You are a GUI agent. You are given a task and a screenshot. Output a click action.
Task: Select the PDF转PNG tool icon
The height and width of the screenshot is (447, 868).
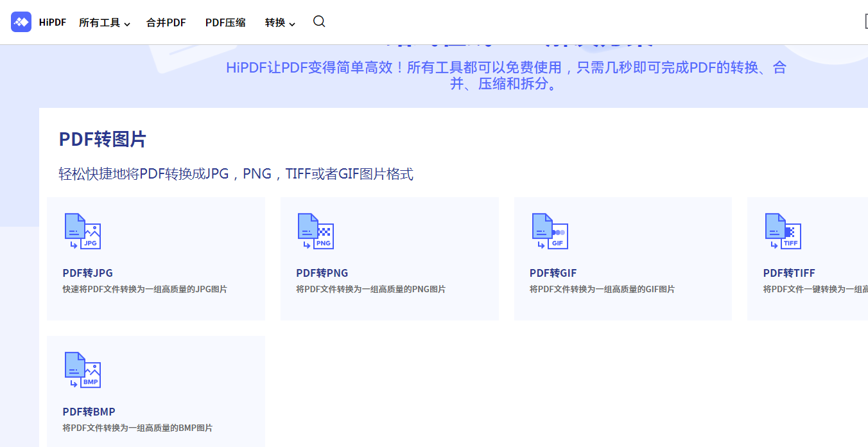tap(315, 232)
